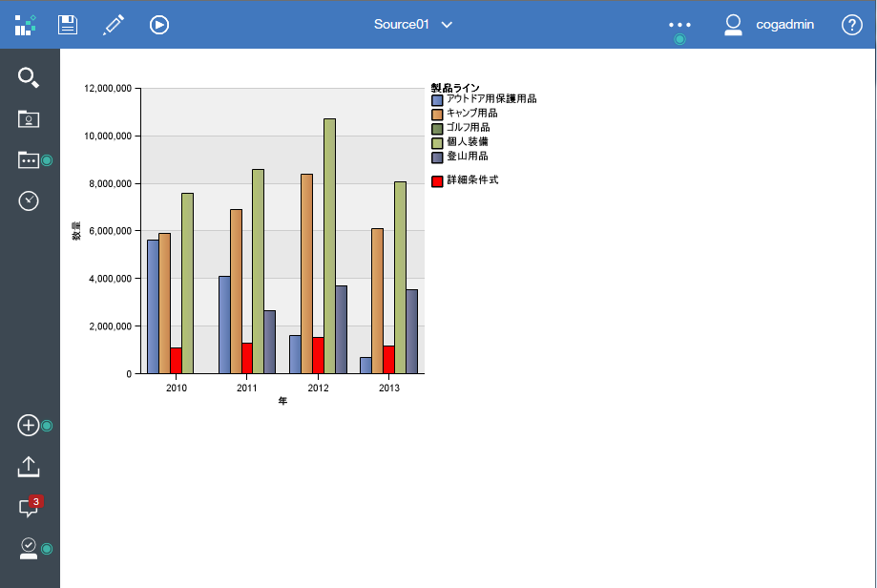Viewport: 877px width, 588px height.
Task: Click the cogadmin user profile icon
Action: tap(733, 25)
